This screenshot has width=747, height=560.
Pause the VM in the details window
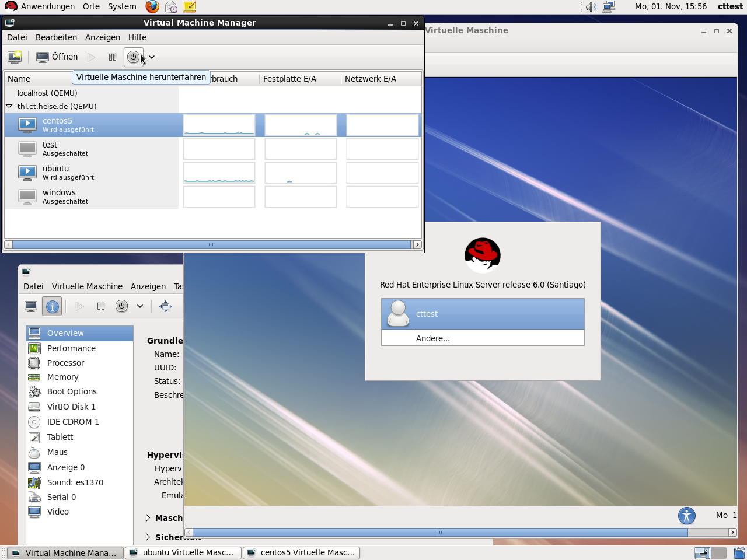[x=101, y=306]
